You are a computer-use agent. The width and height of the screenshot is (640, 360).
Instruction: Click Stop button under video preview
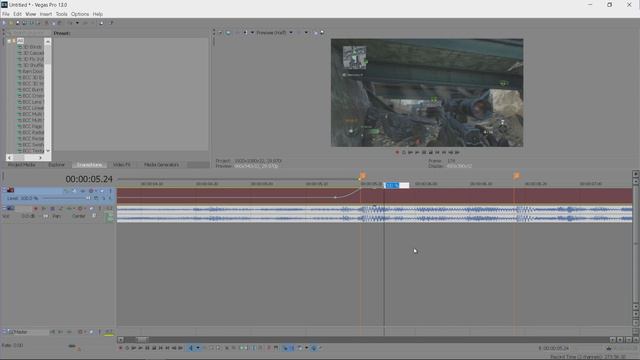pos(431,152)
